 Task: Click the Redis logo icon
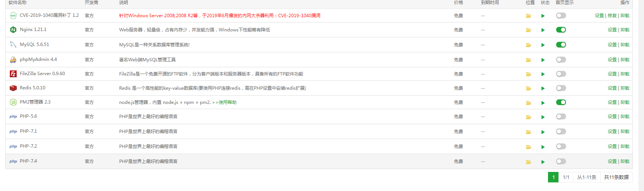point(13,88)
